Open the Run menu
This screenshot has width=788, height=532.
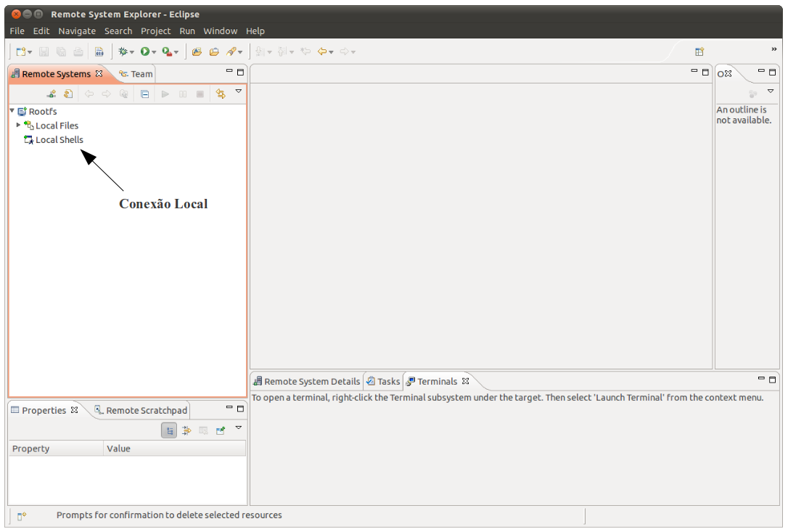187,31
